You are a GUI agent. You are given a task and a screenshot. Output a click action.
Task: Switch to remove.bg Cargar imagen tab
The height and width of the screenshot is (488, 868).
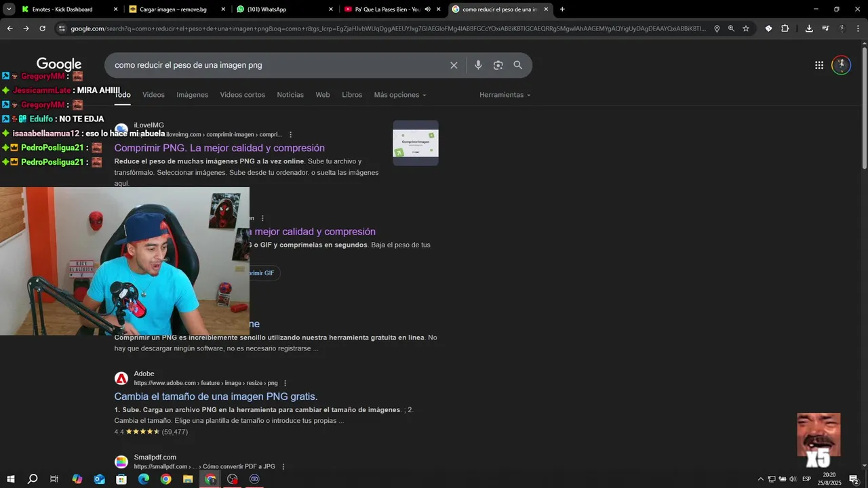click(x=177, y=9)
